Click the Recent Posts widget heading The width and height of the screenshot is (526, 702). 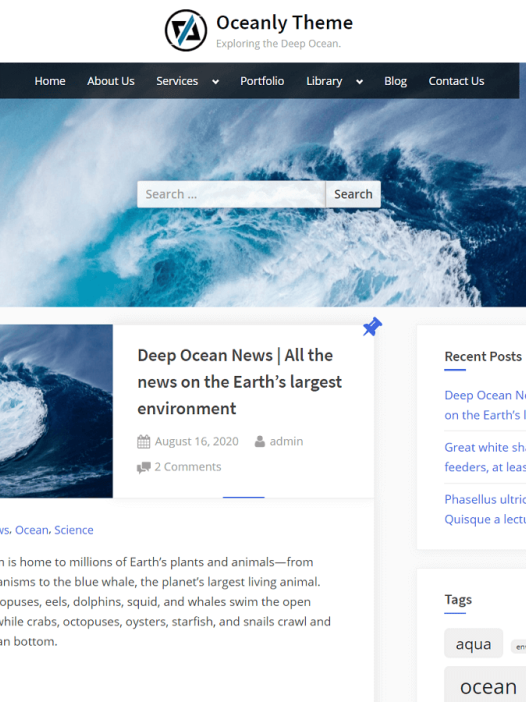pyautogui.click(x=483, y=356)
